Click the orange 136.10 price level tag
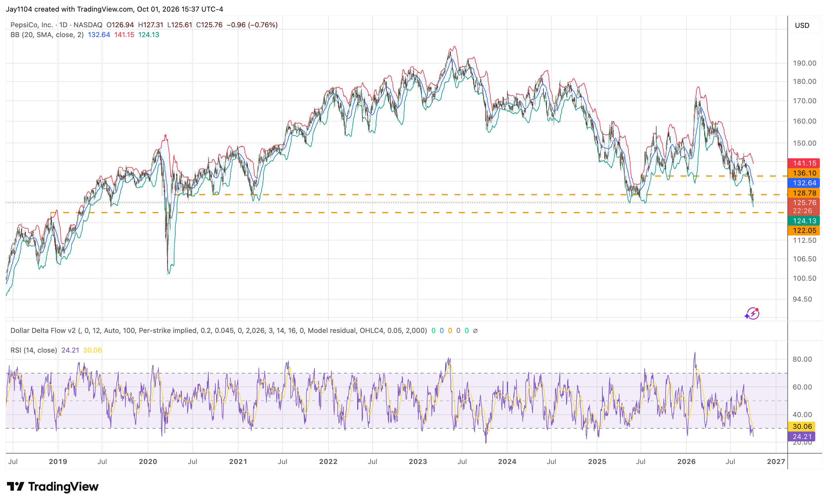 click(804, 173)
